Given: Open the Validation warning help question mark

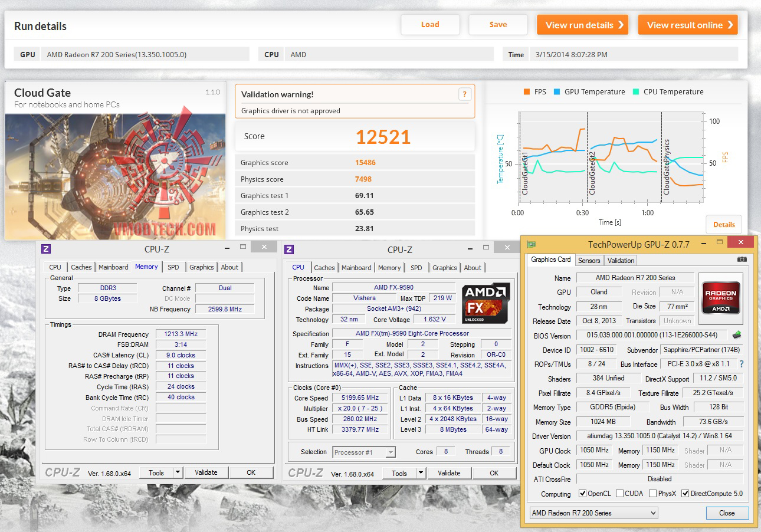Looking at the screenshot, I should [x=464, y=94].
